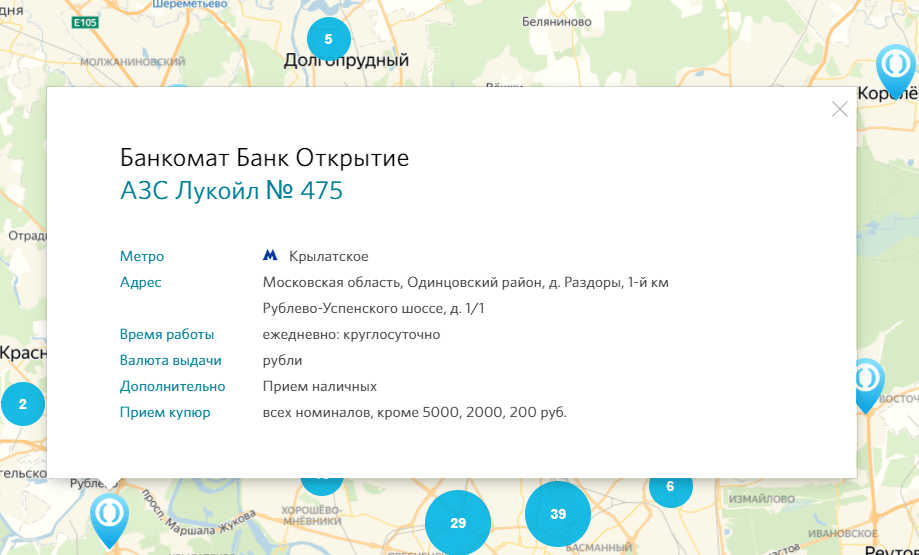
Task: Select the ATM pin below Рублёво
Action: [110, 519]
